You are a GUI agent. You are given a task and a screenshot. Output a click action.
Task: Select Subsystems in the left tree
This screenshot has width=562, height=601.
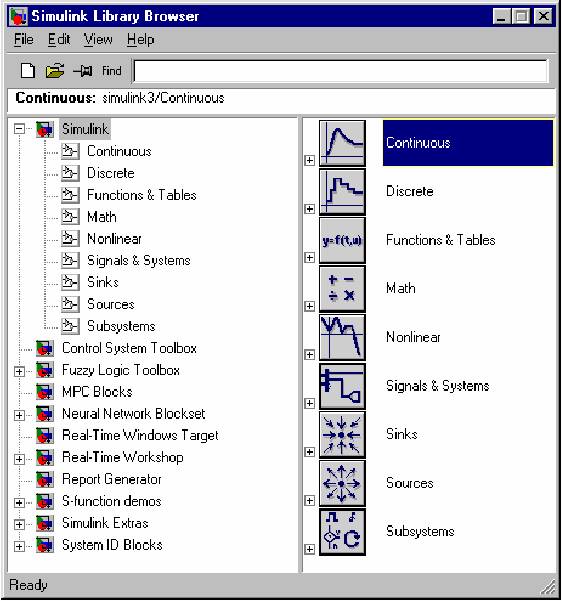click(121, 326)
